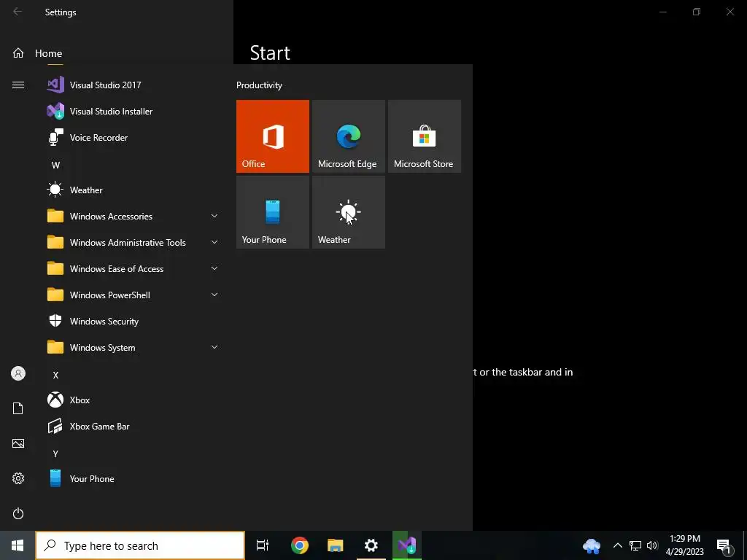Open Google Chrome from the taskbar
Screen dimensions: 747x560
(300, 545)
